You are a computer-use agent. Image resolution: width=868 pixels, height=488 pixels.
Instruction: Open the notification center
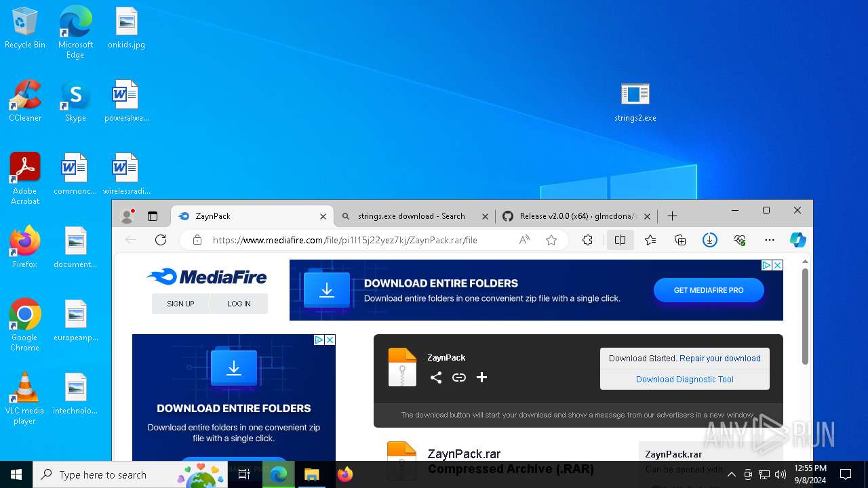[846, 474]
